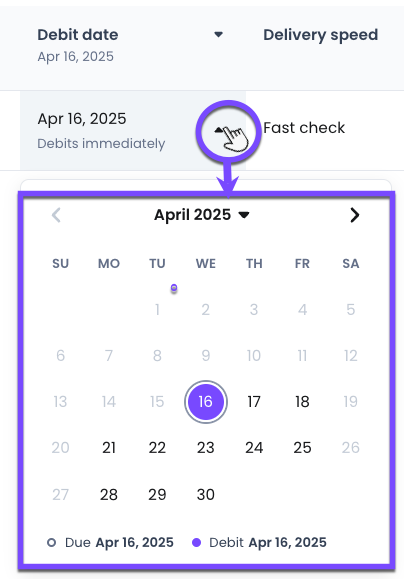Choose April 18 as debit date
Image resolution: width=404 pixels, height=579 pixels.
pos(302,402)
